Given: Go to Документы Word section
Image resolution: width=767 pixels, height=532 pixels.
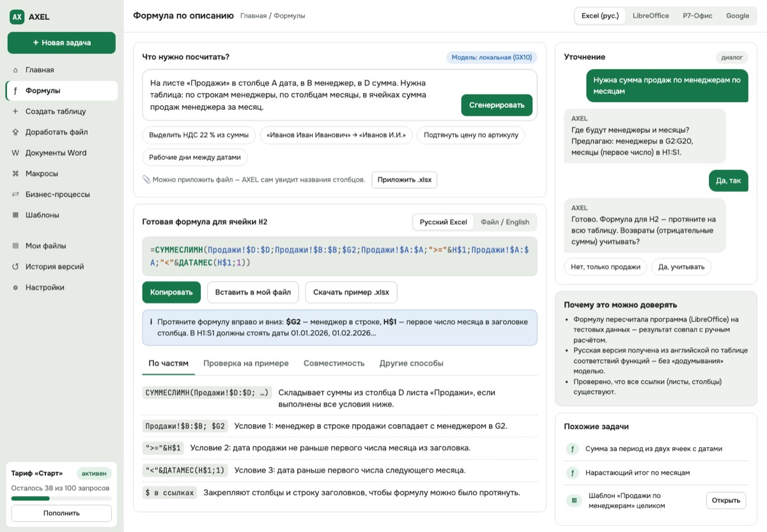Looking at the screenshot, I should (61, 153).
